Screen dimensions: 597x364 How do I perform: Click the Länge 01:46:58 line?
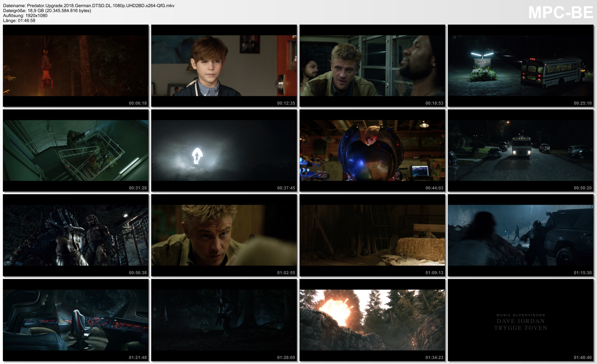point(19,20)
